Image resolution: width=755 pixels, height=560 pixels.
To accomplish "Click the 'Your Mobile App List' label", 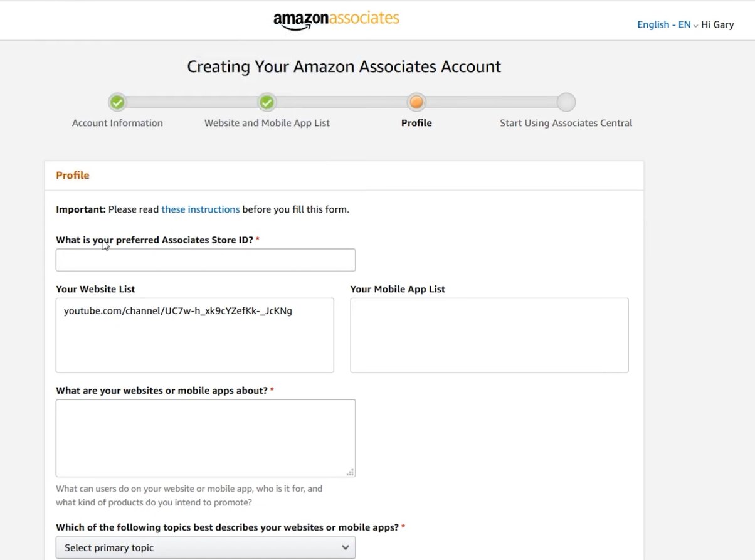I will coord(398,289).
